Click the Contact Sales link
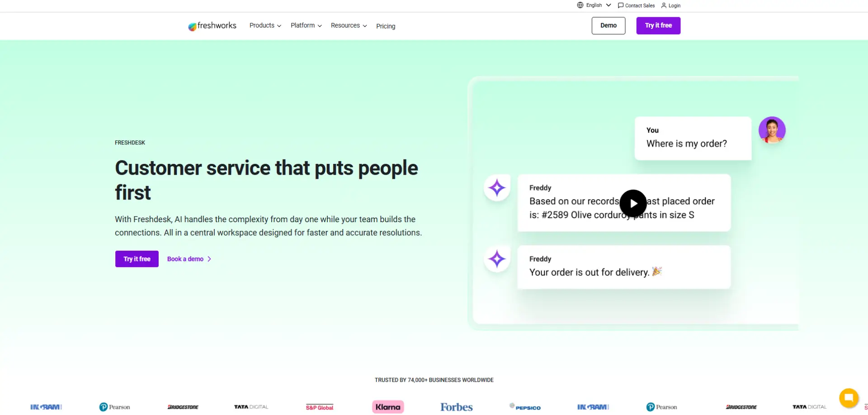The height and width of the screenshot is (415, 868). pyautogui.click(x=636, y=5)
